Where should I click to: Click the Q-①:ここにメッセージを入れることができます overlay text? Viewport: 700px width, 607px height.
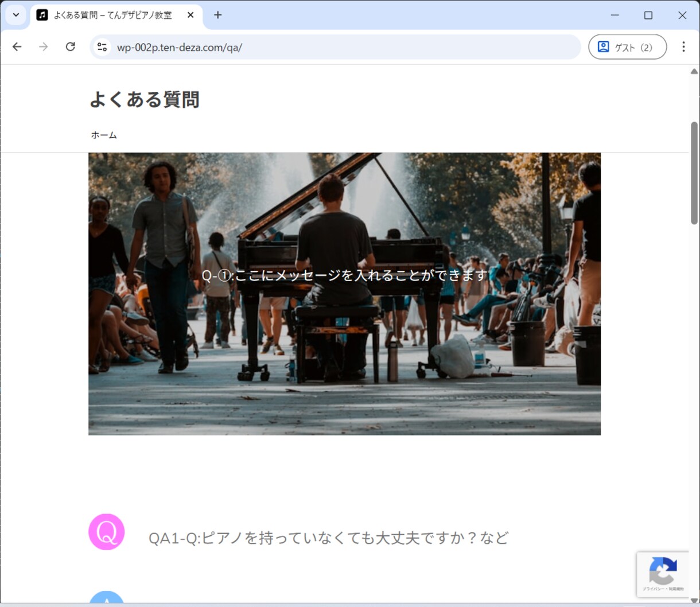(344, 275)
